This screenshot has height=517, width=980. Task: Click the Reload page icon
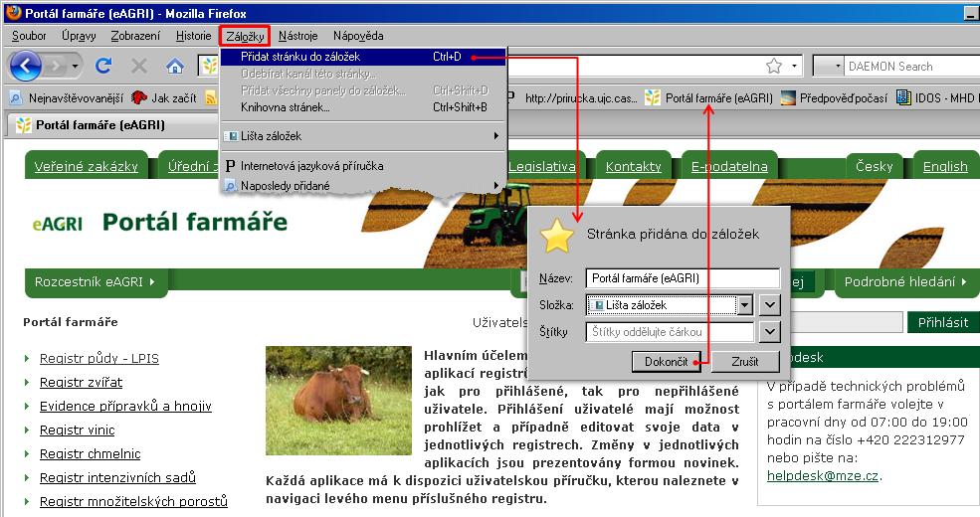click(x=103, y=65)
